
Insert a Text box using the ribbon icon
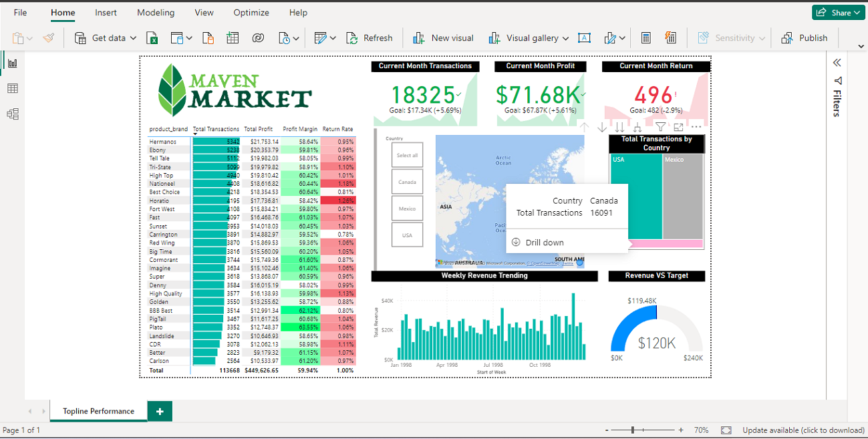coord(584,38)
